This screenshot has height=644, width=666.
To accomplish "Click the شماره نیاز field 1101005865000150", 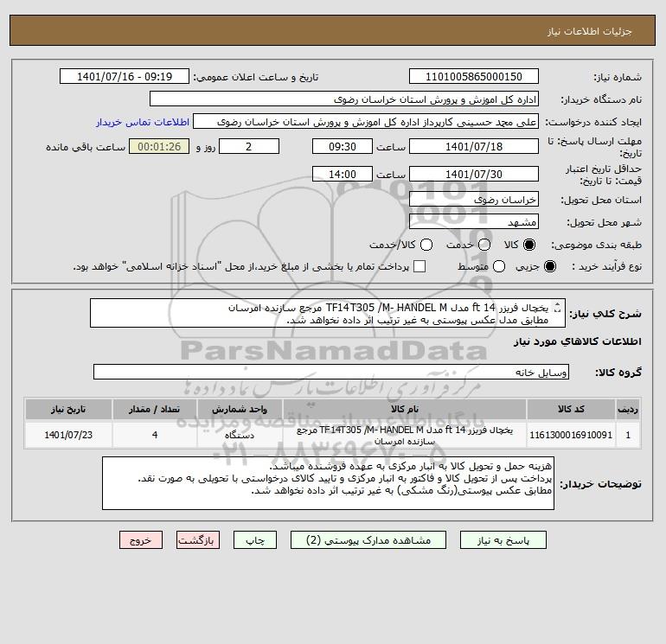I will pyautogui.click(x=474, y=76).
